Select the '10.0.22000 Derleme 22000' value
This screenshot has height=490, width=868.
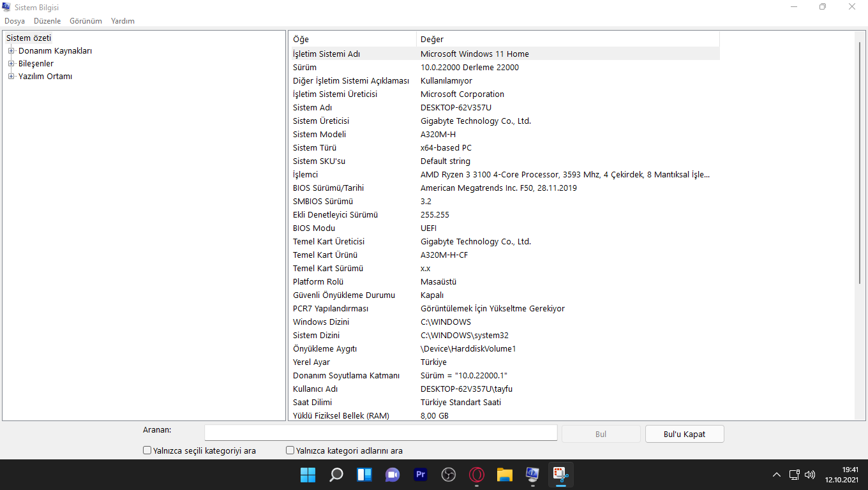[470, 68]
